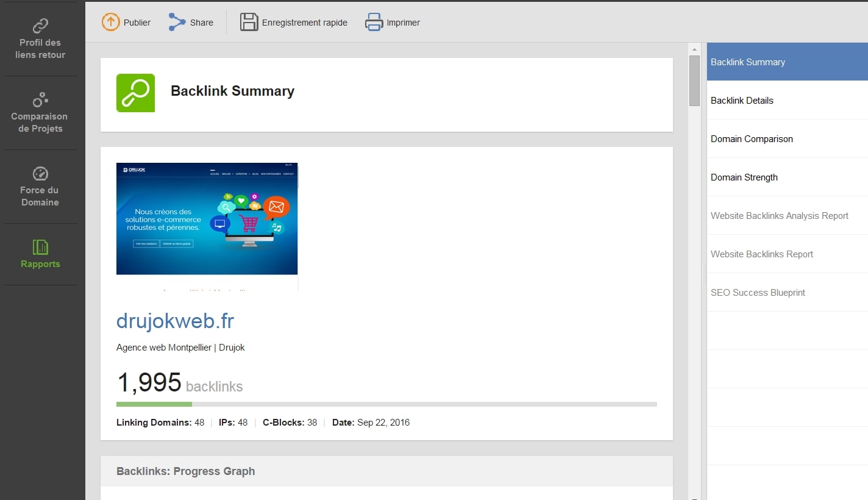The height and width of the screenshot is (500, 868).
Task: Open the Rapports report icon
Action: tap(40, 247)
